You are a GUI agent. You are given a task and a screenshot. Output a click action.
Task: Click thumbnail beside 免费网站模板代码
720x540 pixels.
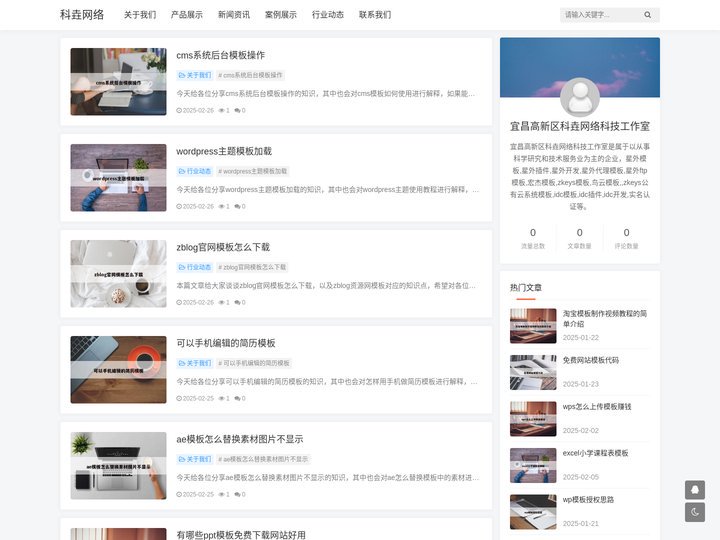coord(533,372)
